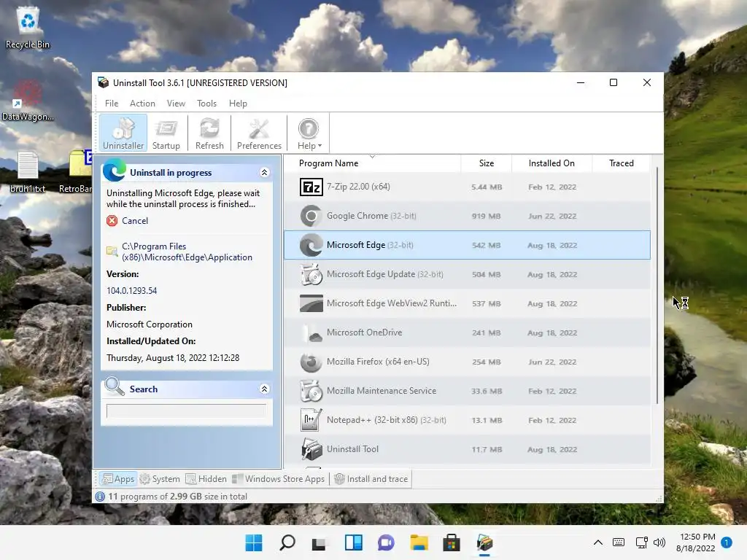Open the Help toolbar dropdown
This screenshot has height=560, width=747.
point(309,133)
